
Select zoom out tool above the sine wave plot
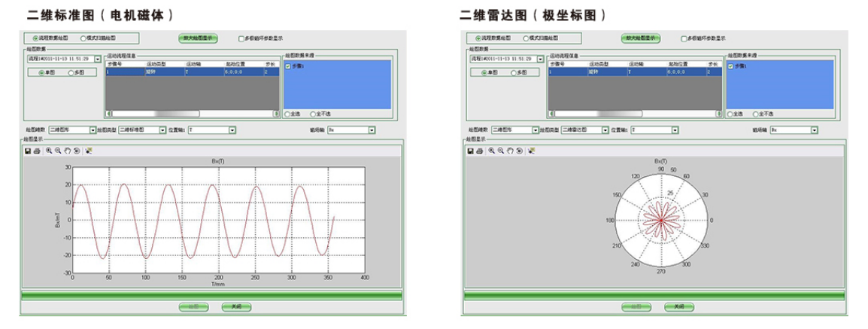58,151
